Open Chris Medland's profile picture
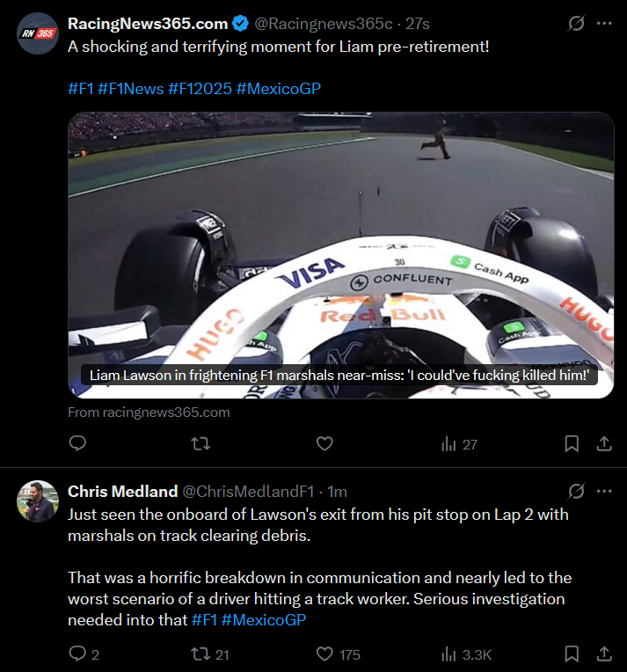The image size is (627, 672). point(38,501)
